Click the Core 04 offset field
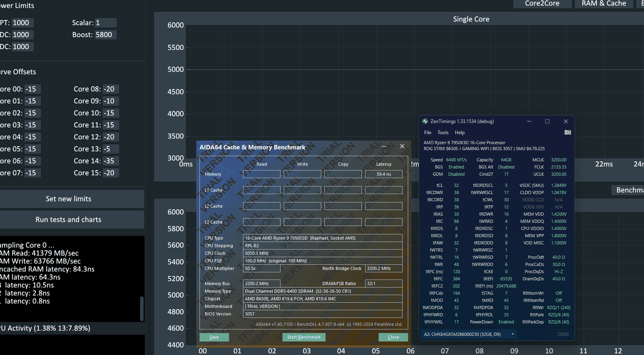644x355 pixels. pyautogui.click(x=33, y=137)
